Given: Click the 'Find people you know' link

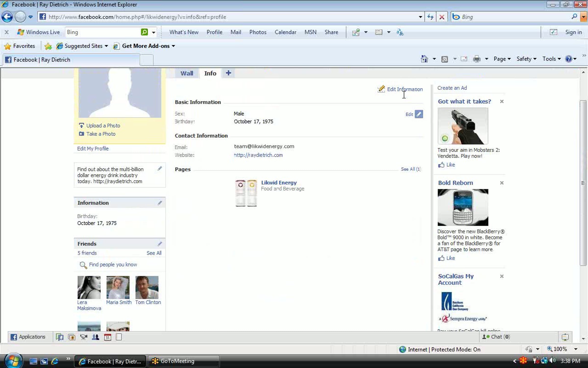Looking at the screenshot, I should 113,264.
